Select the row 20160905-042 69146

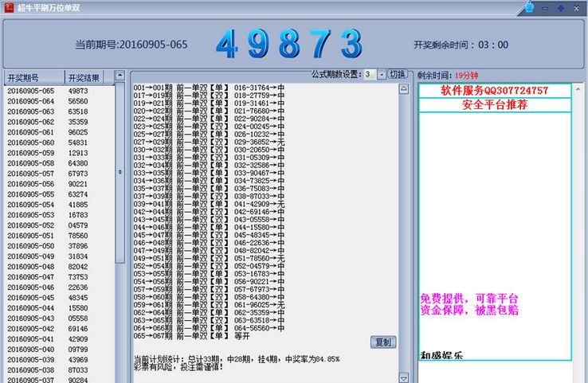[x=59, y=329]
